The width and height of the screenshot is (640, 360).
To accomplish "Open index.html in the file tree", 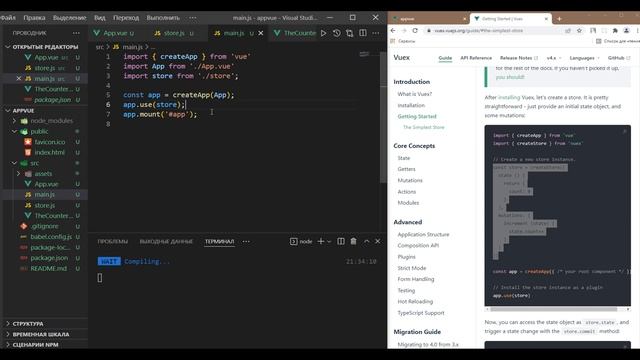I will (49, 152).
